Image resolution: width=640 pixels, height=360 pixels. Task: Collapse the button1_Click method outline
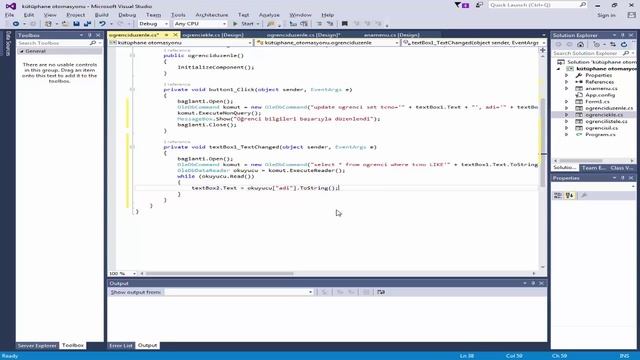[132, 89]
